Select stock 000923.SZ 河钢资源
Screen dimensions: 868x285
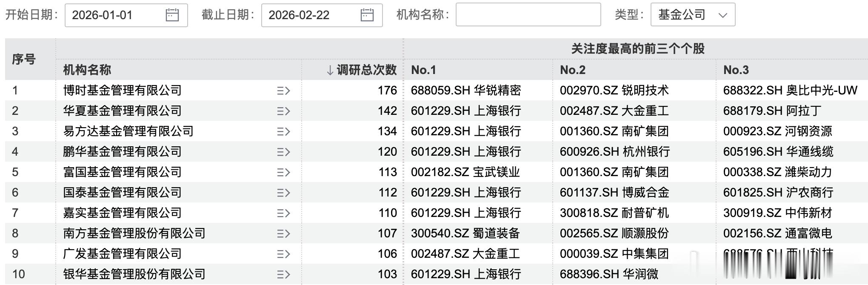tap(778, 131)
